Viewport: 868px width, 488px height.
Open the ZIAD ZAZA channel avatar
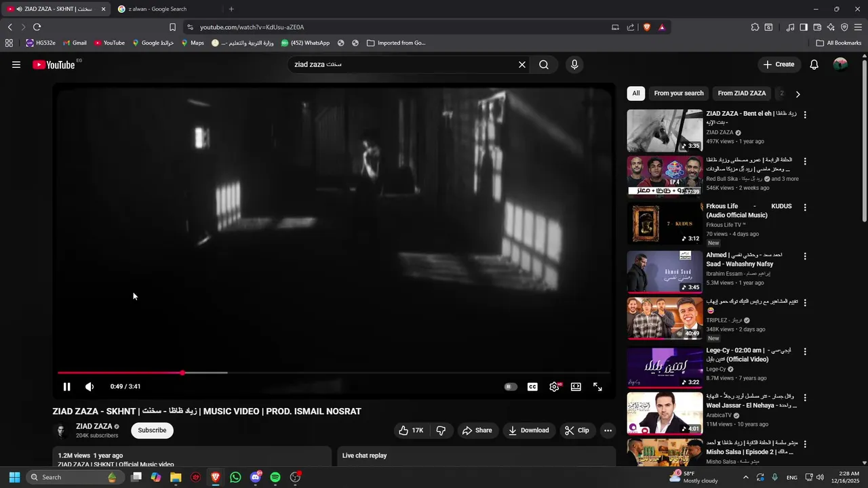click(61, 430)
